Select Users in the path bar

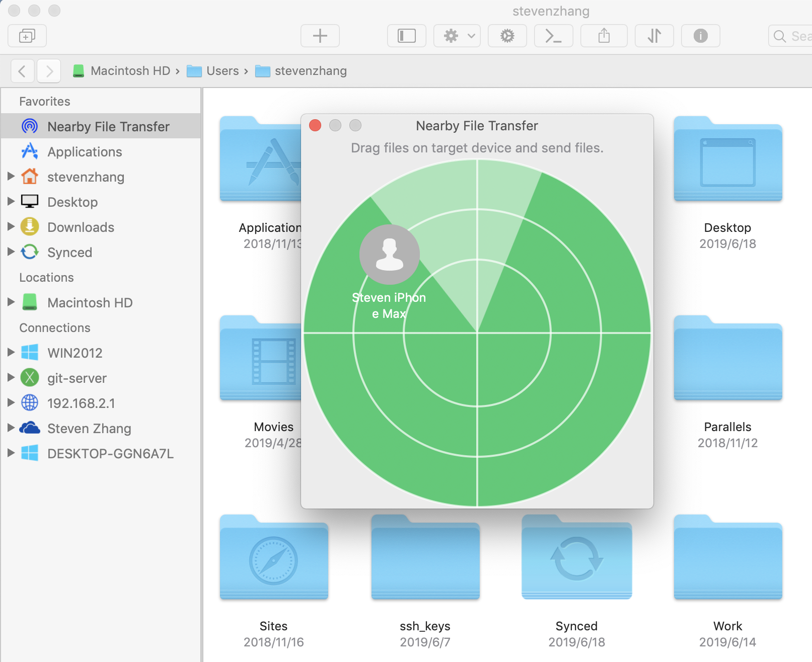tap(213, 71)
